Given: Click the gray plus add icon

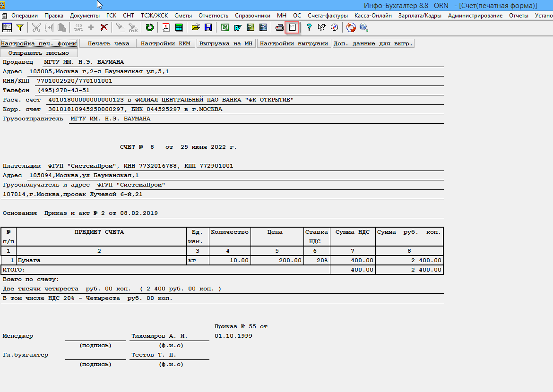Looking at the screenshot, I should 91,27.
